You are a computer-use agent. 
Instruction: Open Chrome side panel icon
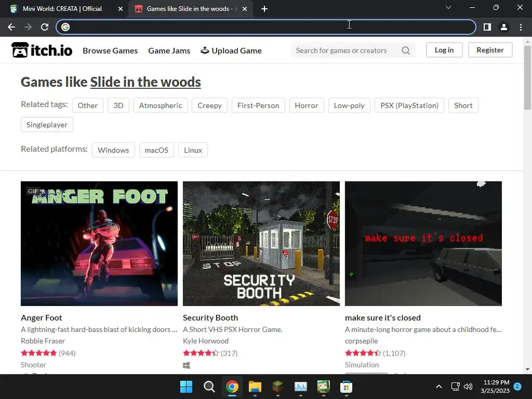tap(487, 27)
